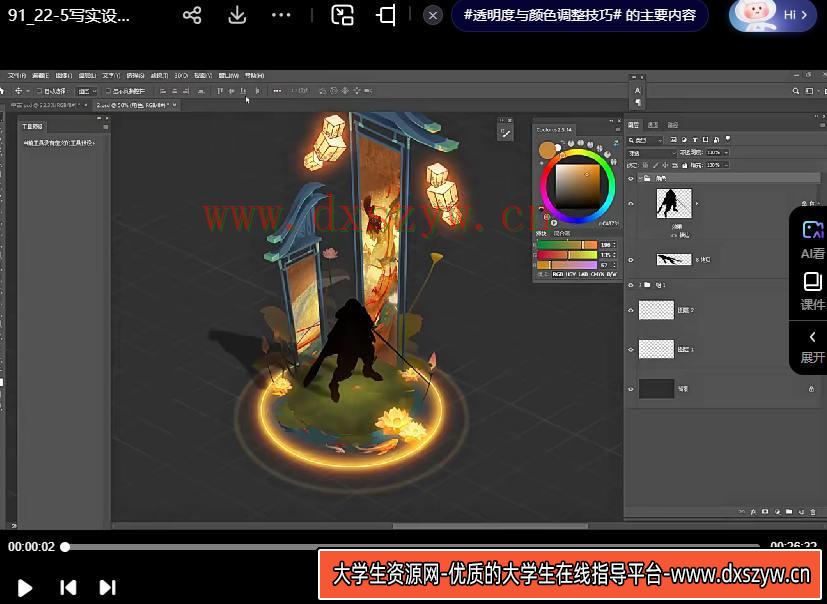The width and height of the screenshot is (827, 604).
Task: Collapse the 角色 group arrow
Action: [640, 178]
